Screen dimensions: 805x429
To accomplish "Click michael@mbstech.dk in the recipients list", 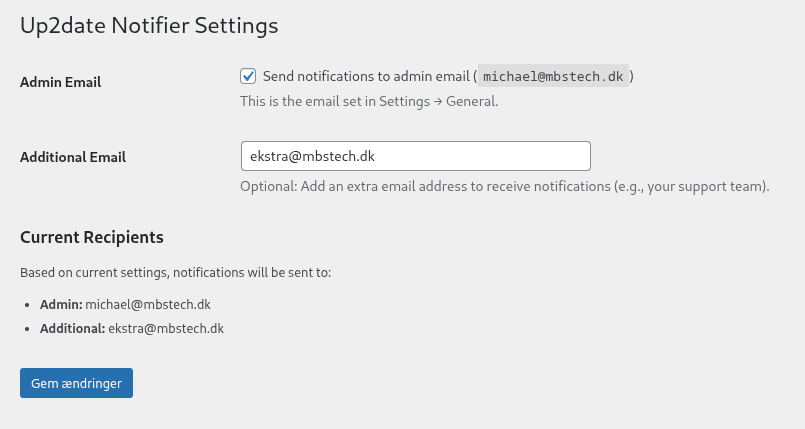I will pos(148,304).
